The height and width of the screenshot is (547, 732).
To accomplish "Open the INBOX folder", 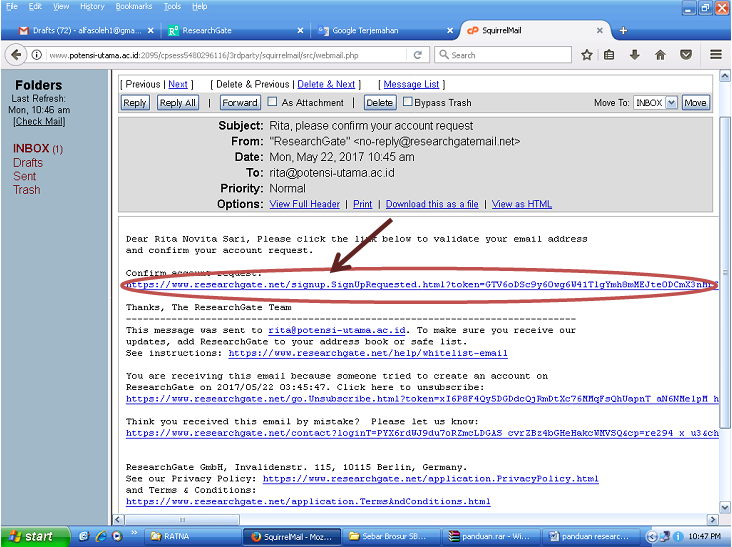I will [31, 148].
